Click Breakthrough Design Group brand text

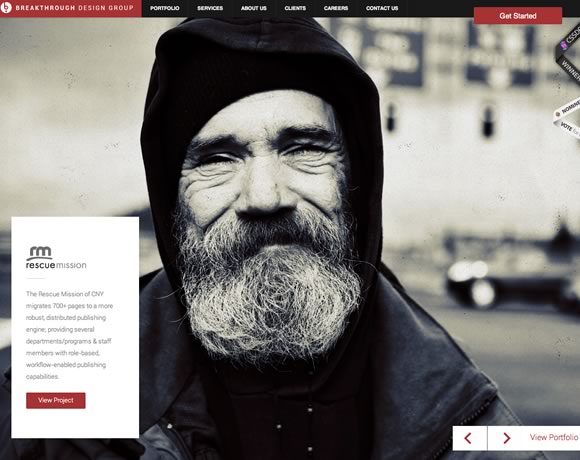[75, 8]
